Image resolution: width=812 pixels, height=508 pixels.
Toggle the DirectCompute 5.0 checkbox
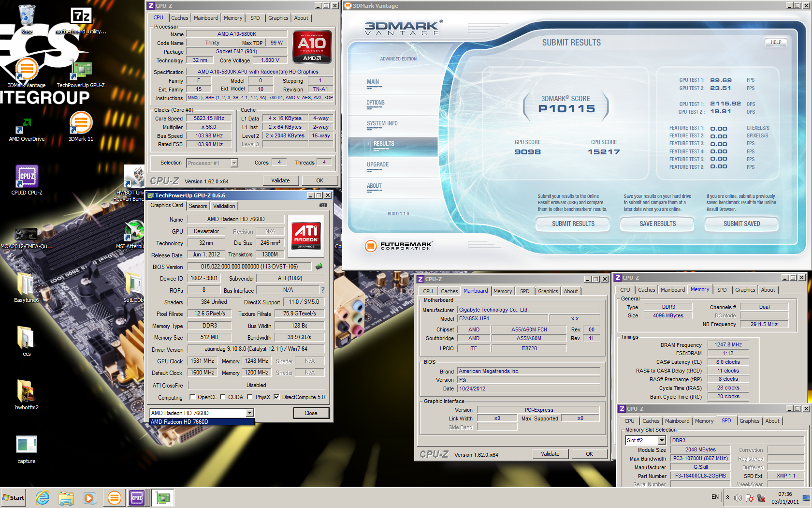coord(276,397)
